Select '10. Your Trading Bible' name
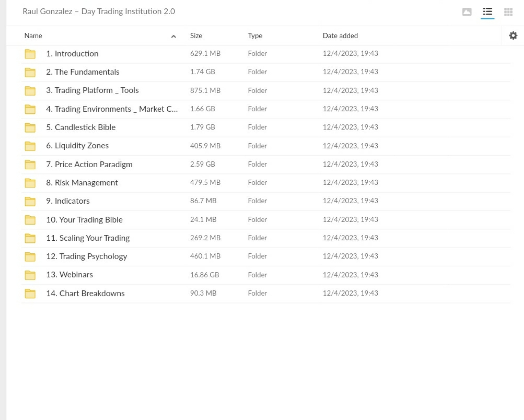Viewport: 524px width, 420px height. click(x=84, y=220)
